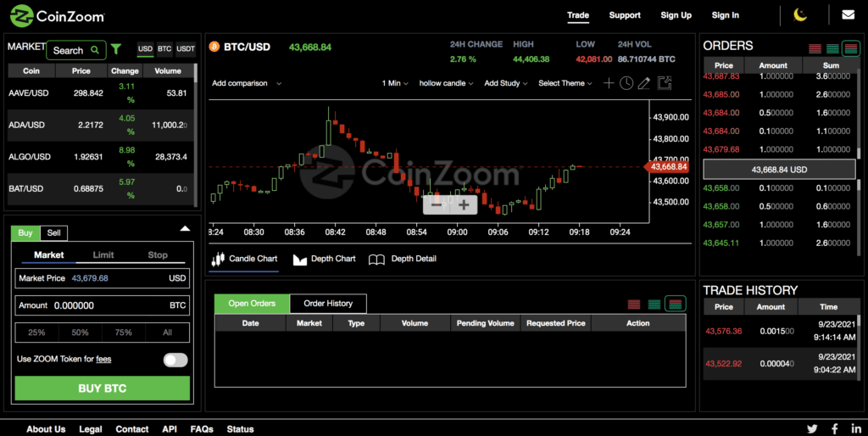The width and height of the screenshot is (868, 436).
Task: Open CoinZoom LinkedIn page
Action: pyautogui.click(x=856, y=428)
